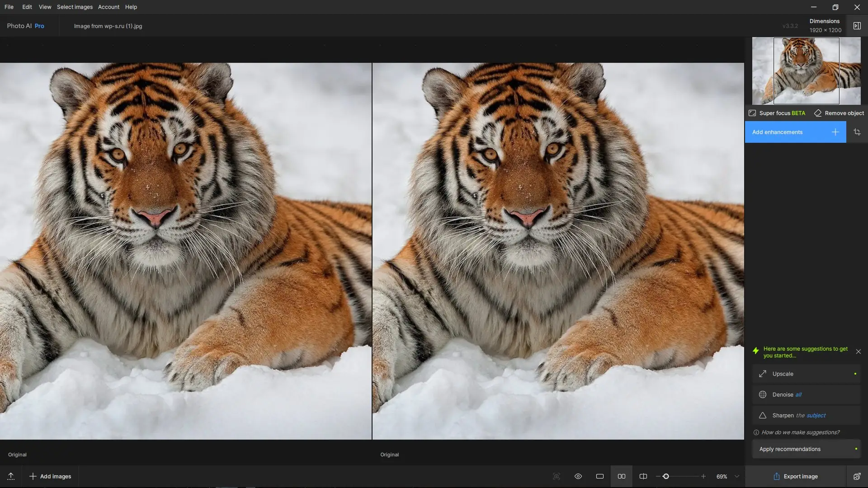Click the upload arrow icon at bottom left

11,476
